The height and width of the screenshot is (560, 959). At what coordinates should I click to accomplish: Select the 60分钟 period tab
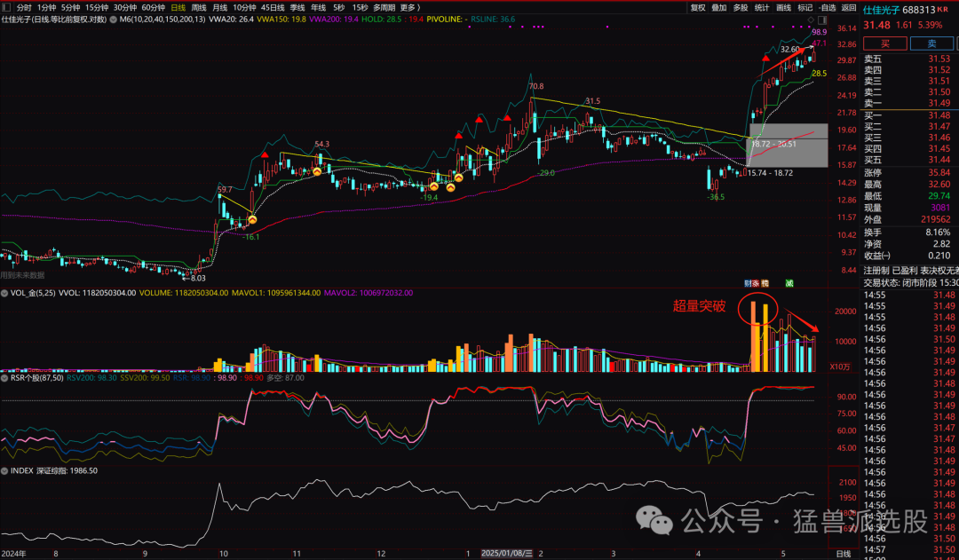pyautogui.click(x=153, y=8)
